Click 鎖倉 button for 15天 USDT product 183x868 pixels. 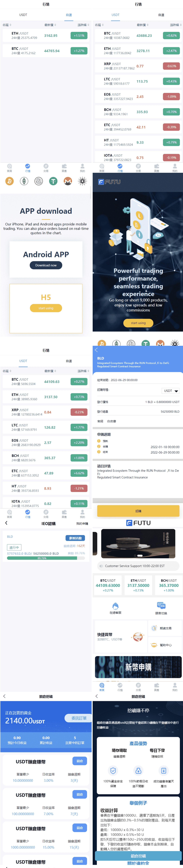coord(80,828)
